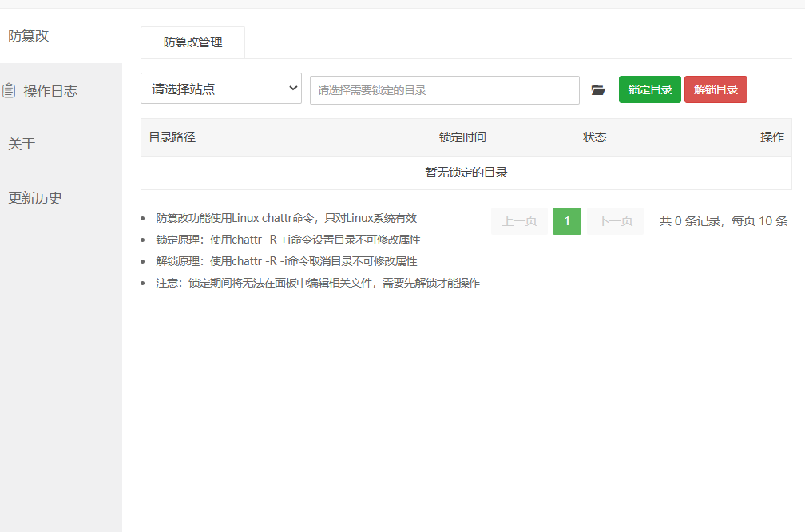Click the 下一页 pagination button
This screenshot has width=805, height=532.
click(615, 221)
